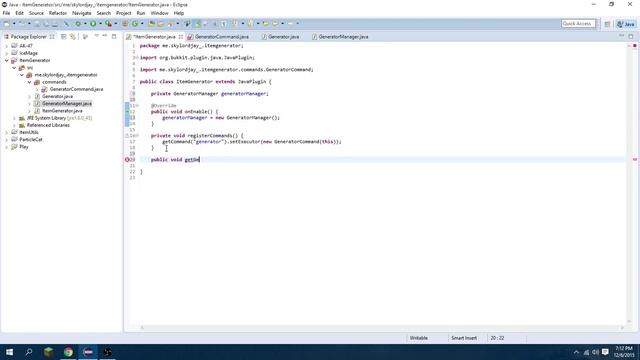640x360 pixels.
Task: Expand the ParticleCat project
Action: click(x=7, y=140)
